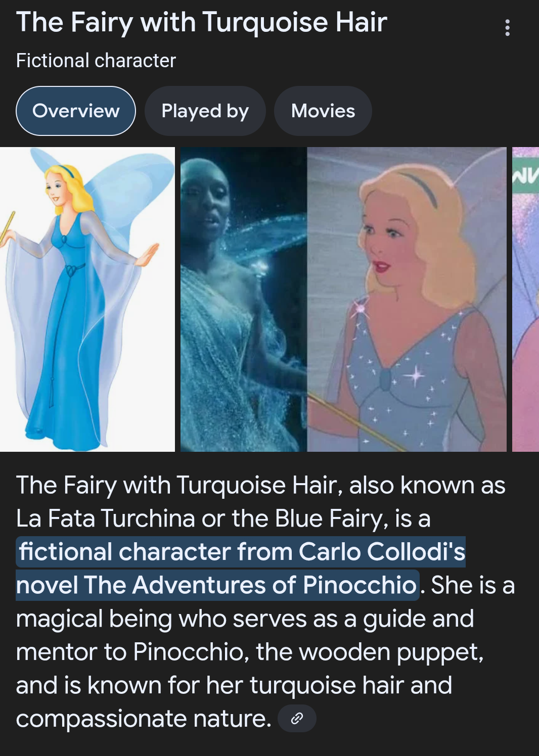Open the live-action Blue Fairy image
Viewport: 539px width, 756px height.
click(x=244, y=299)
